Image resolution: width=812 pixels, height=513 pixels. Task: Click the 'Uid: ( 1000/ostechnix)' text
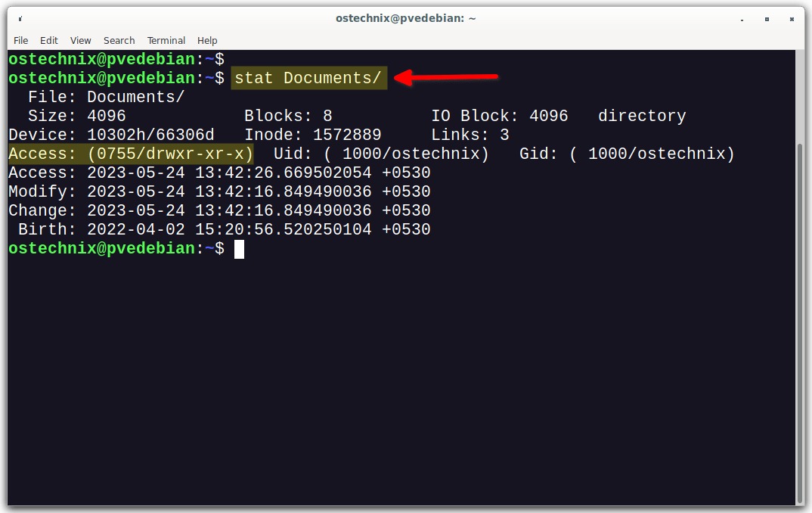coord(381,154)
